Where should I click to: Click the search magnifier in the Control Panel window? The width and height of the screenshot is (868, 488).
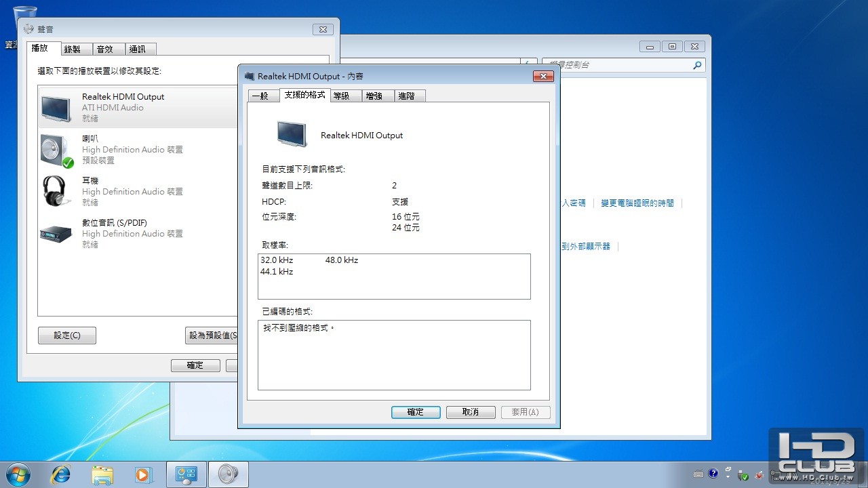(697, 65)
